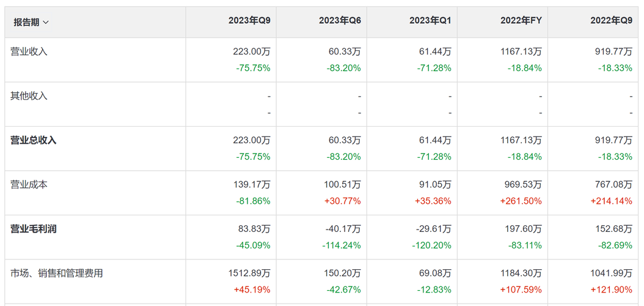
Task: Click the 152.68万 gross profit value
Action: [613, 229]
